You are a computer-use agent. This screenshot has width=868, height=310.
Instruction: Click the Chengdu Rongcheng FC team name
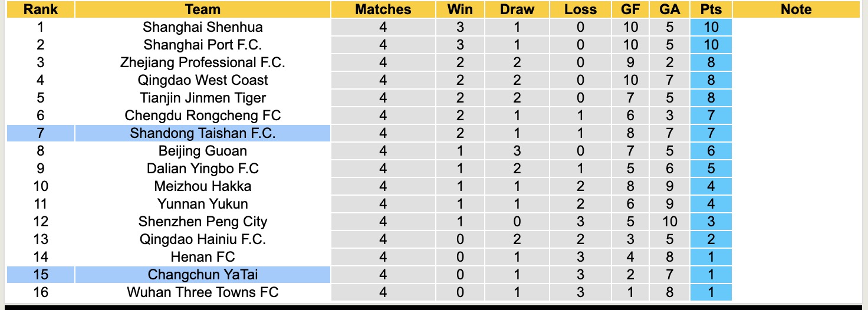coord(202,116)
